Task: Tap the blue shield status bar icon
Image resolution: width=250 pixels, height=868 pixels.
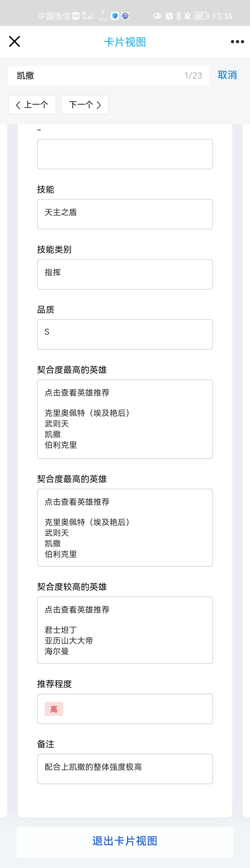Action: click(115, 16)
